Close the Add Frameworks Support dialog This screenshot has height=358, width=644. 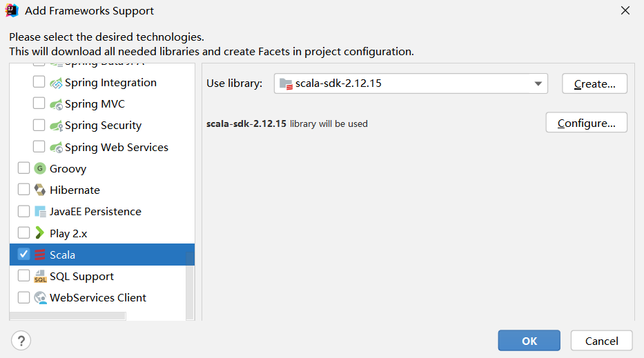point(625,10)
